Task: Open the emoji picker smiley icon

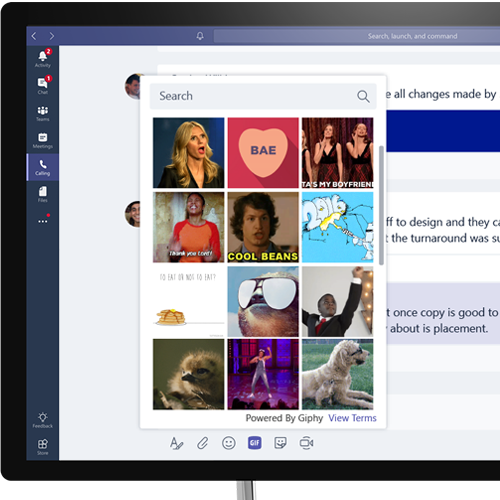Action: [229, 443]
